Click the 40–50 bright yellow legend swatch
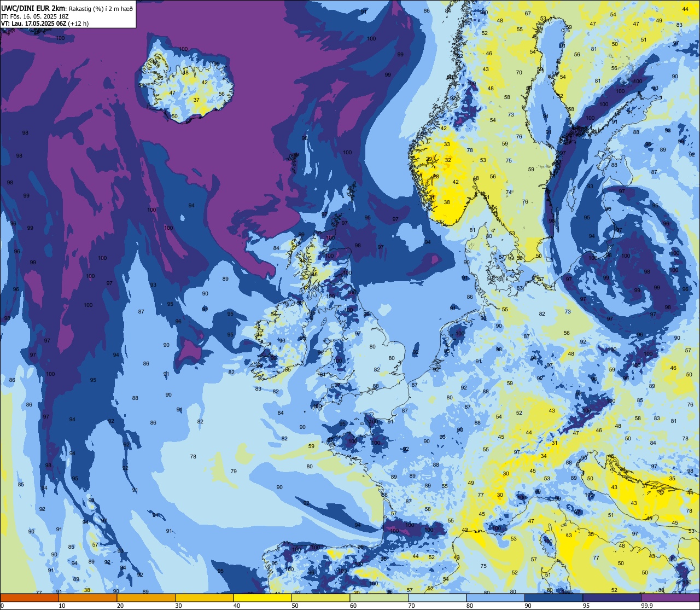The height and width of the screenshot is (610, 700). coord(262,597)
